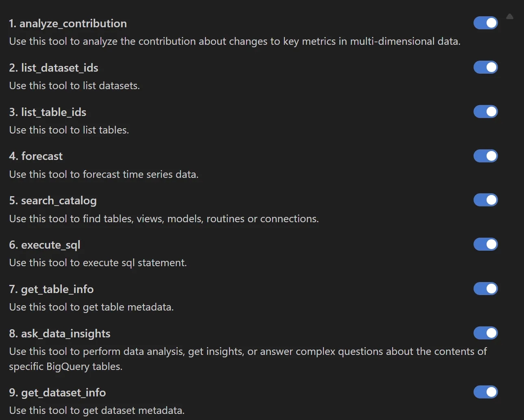This screenshot has width=524, height=420.
Task: Click the forecast tool description text
Action: point(104,174)
